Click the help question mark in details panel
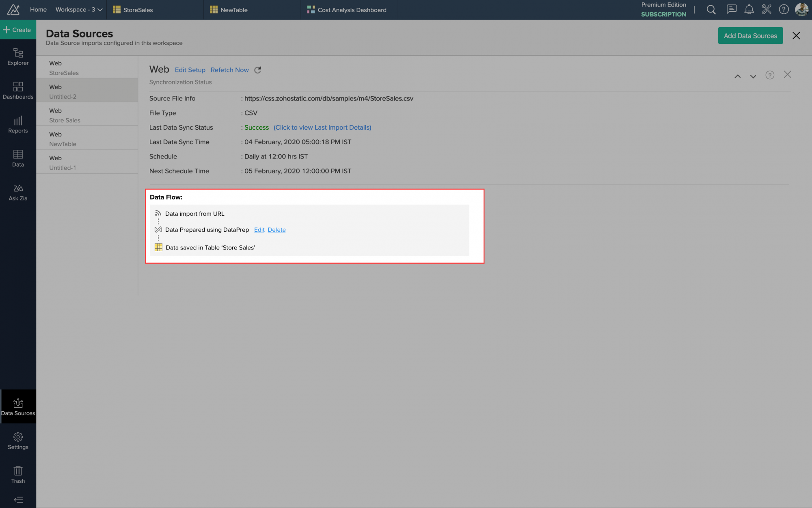Viewport: 812px width, 508px height. point(769,75)
